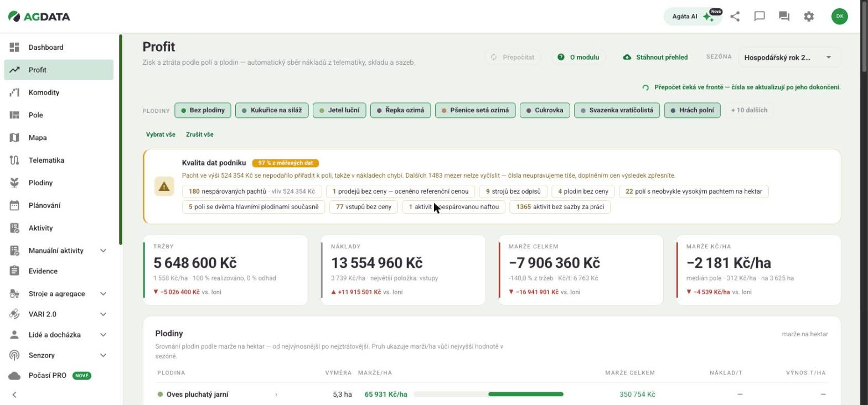Expand Lidé a docházka submenu
Image resolution: width=868 pixels, height=405 pixels.
[x=103, y=335]
